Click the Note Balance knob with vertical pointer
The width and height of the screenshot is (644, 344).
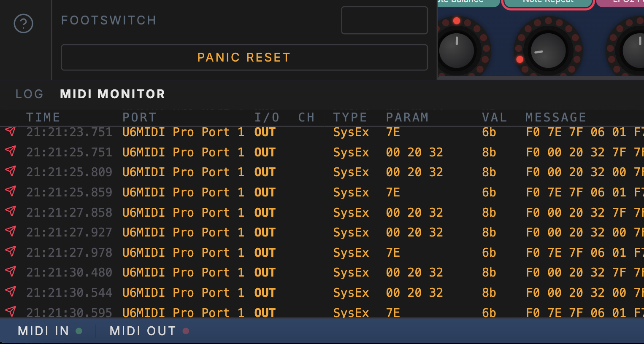(x=457, y=51)
